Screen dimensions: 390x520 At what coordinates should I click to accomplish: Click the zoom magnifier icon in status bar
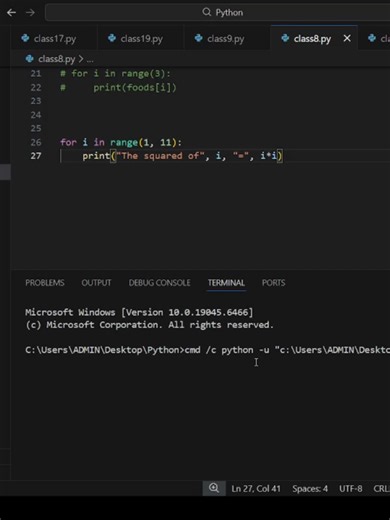[x=214, y=488]
